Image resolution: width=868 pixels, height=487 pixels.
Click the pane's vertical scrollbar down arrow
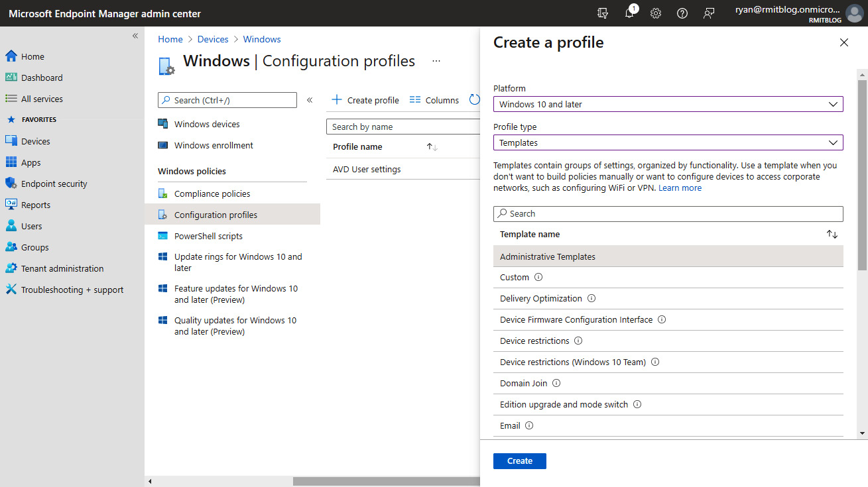pyautogui.click(x=862, y=433)
